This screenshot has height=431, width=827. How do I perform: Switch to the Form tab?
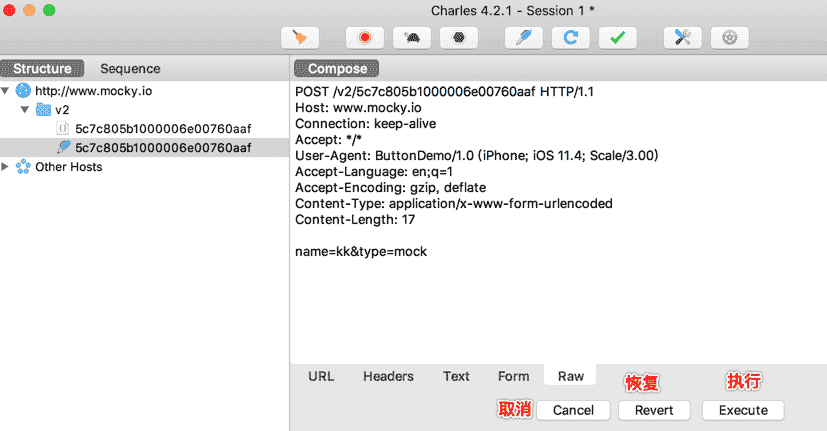point(513,376)
